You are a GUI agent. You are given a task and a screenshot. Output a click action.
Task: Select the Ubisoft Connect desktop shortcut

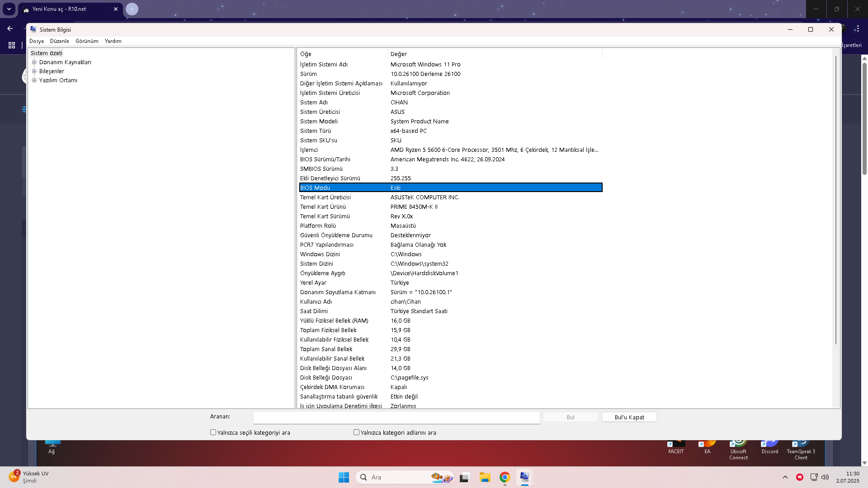(x=739, y=450)
